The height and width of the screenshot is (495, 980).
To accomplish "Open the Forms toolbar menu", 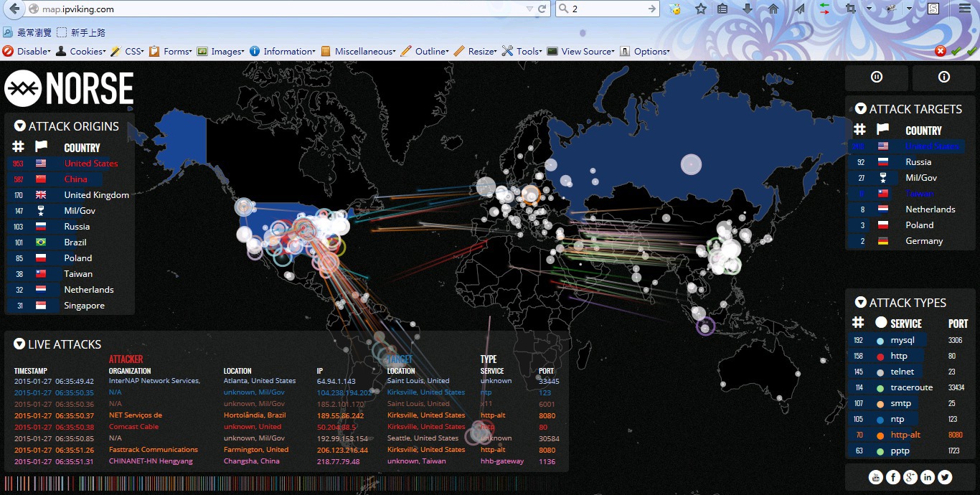I will click(x=171, y=52).
